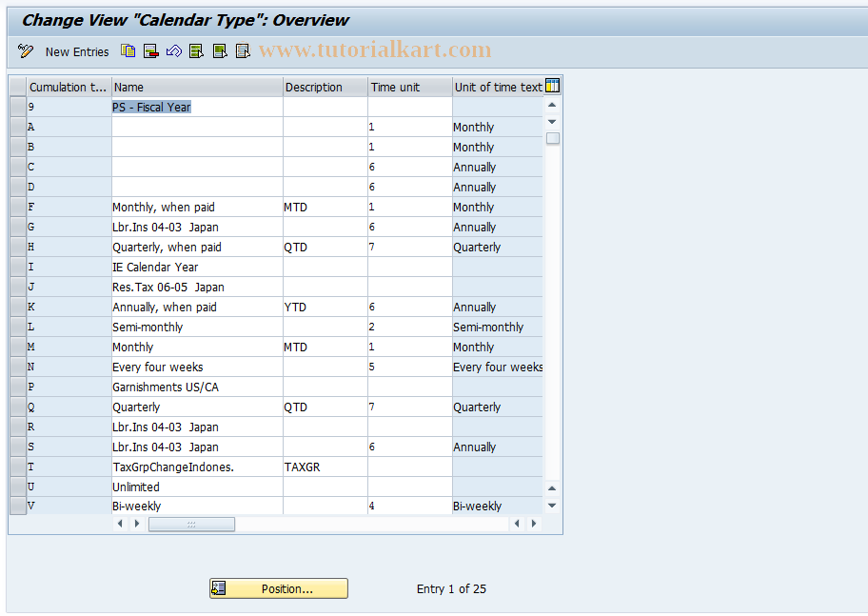Click the 'PS - Fiscal Year' name field
This screenshot has height=616, width=868.
click(197, 107)
